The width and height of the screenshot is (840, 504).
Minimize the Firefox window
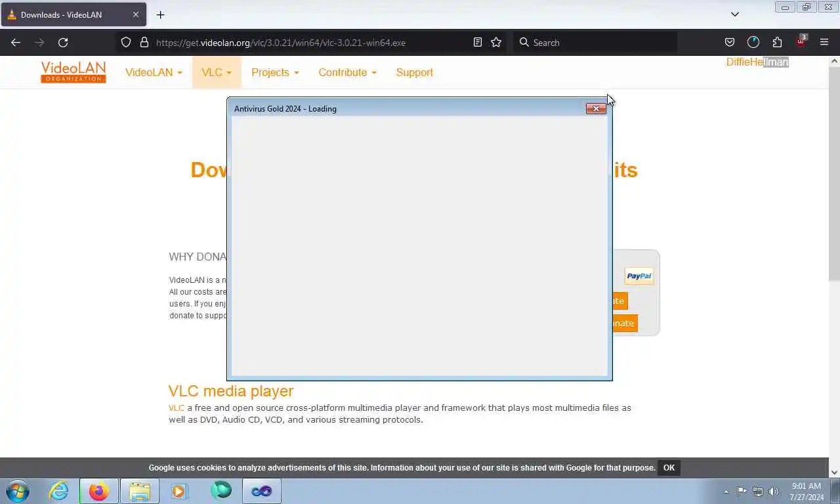(785, 7)
